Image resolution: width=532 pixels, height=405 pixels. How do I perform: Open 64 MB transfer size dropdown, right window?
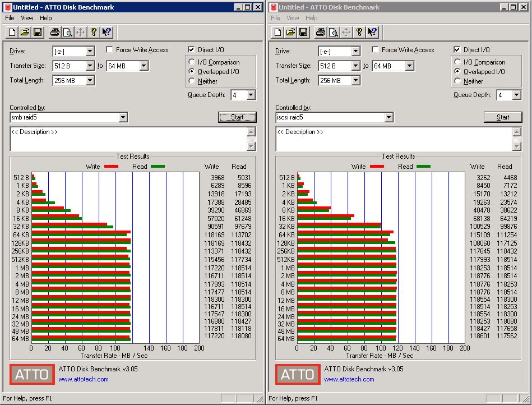pyautogui.click(x=410, y=66)
